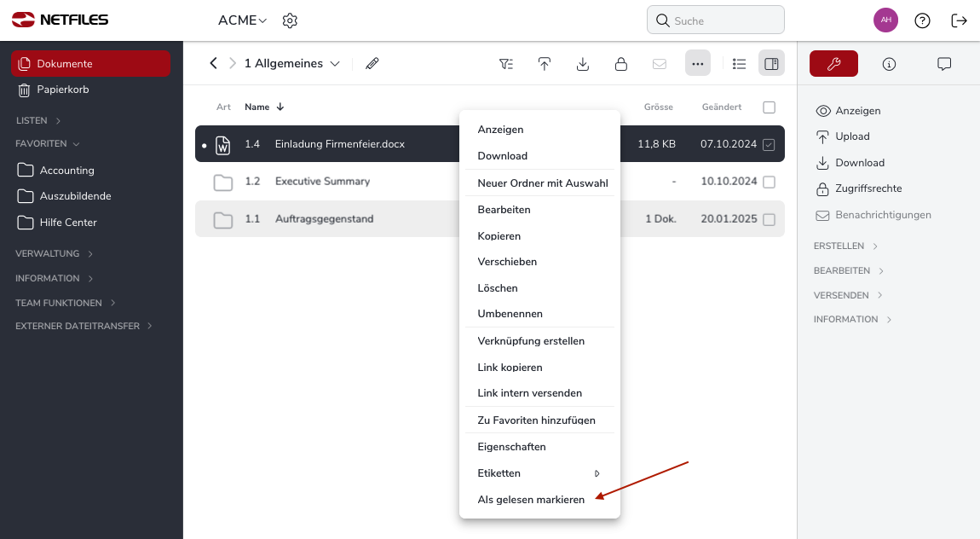Open the info circle tab
Image resolution: width=980 pixels, height=539 pixels.
pos(889,64)
